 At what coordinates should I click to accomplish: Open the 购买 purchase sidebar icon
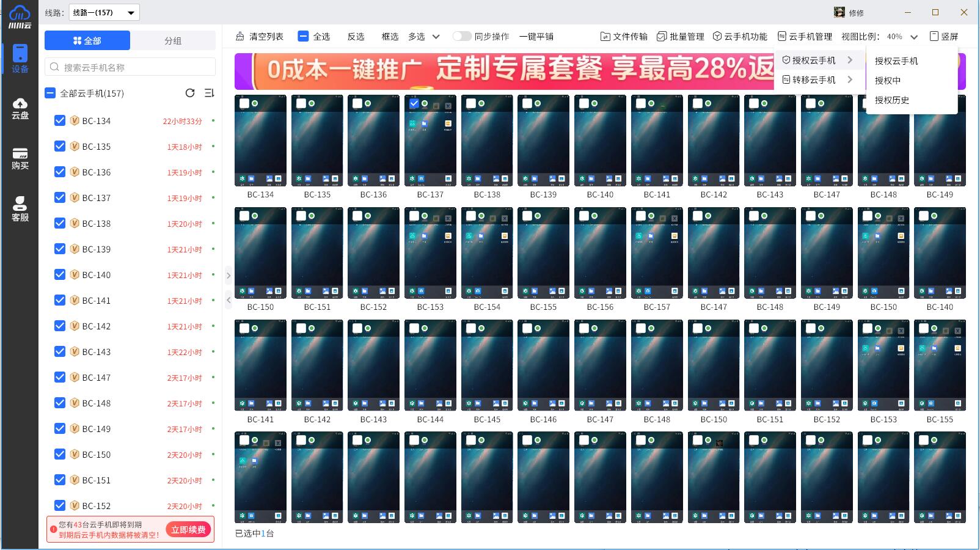coord(20,158)
